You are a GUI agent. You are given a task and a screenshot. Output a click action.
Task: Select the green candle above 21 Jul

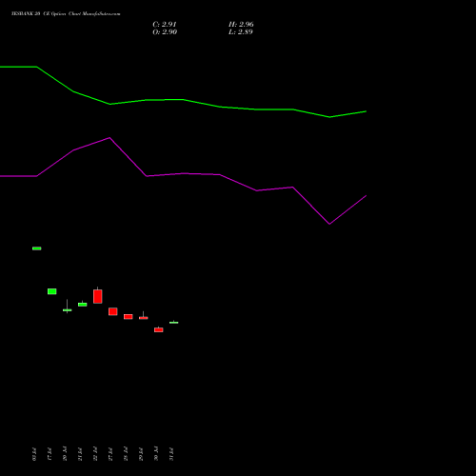point(83,305)
